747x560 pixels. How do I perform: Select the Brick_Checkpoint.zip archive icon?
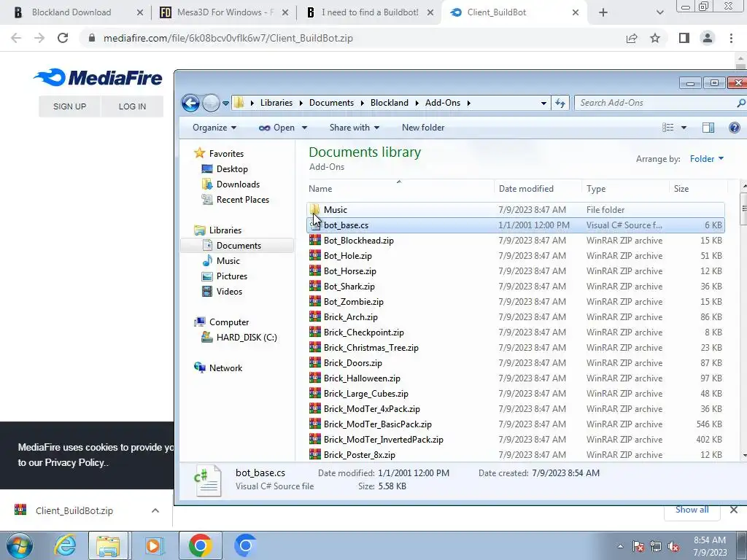click(x=315, y=332)
